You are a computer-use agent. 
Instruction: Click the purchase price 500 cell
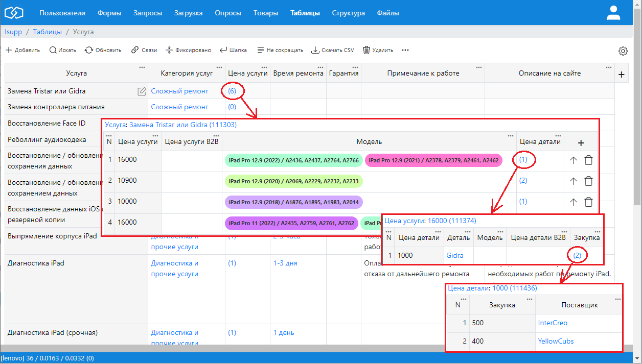pos(502,323)
